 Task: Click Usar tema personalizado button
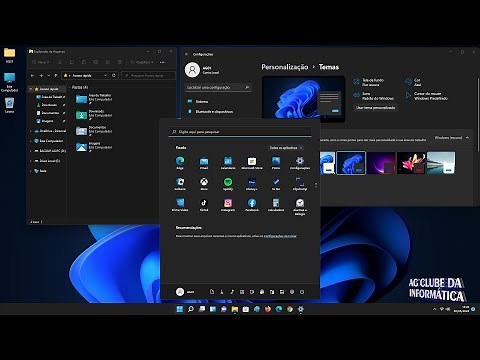click(375, 108)
